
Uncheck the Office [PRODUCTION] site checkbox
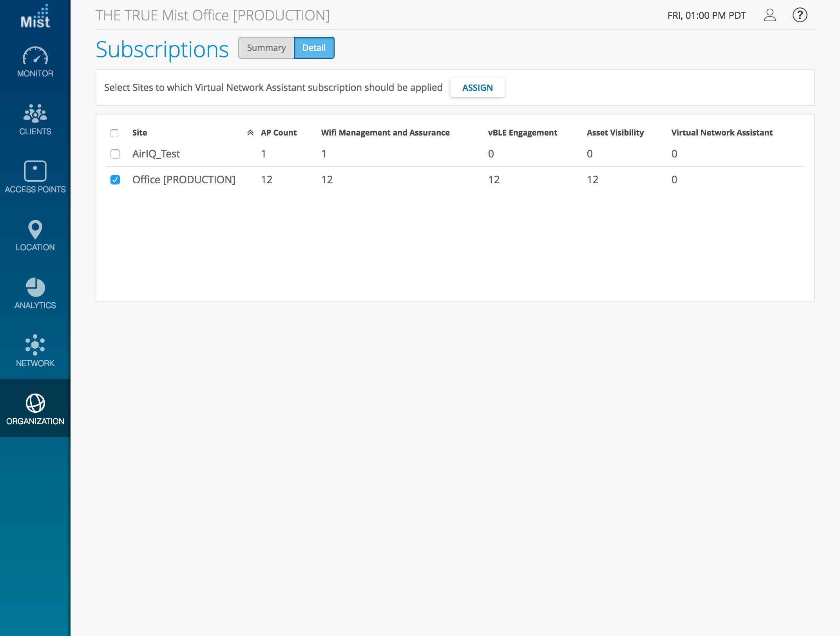point(115,180)
